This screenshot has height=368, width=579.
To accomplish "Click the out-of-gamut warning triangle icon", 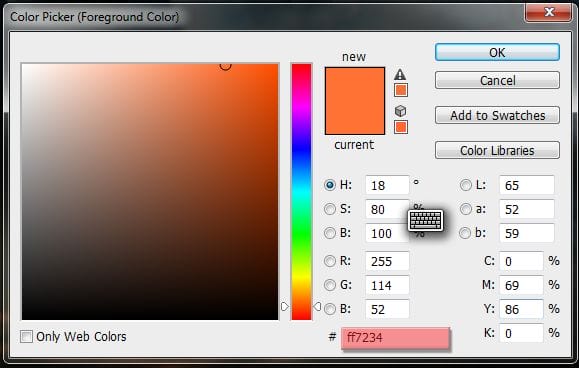I will pos(400,75).
